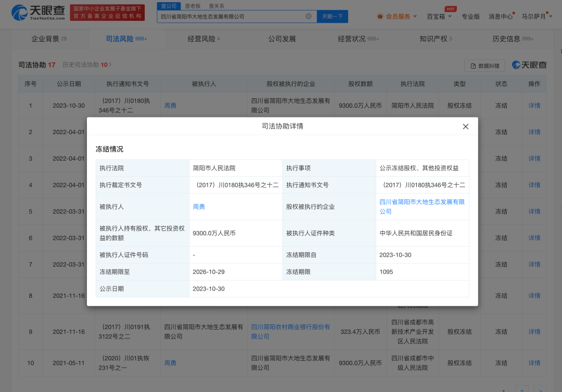The width and height of the screenshot is (562, 392).
Task: Open 消息中心 notifications
Action: click(x=501, y=17)
